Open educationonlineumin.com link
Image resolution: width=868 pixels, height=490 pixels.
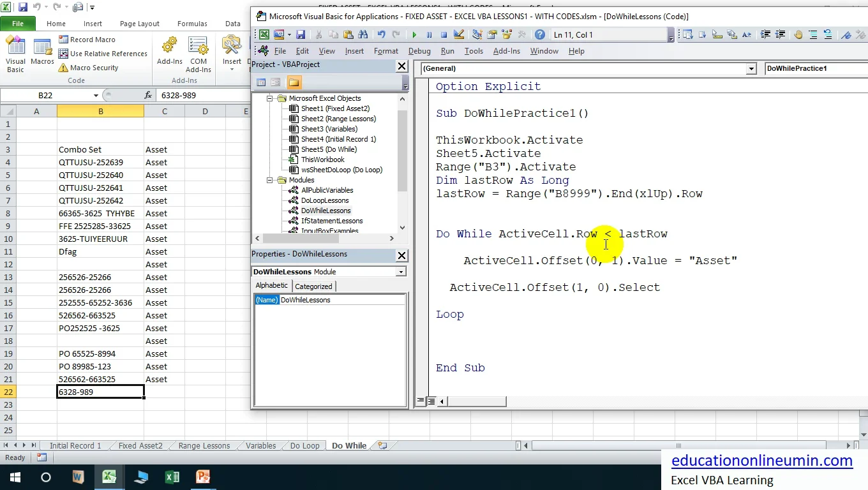762,461
